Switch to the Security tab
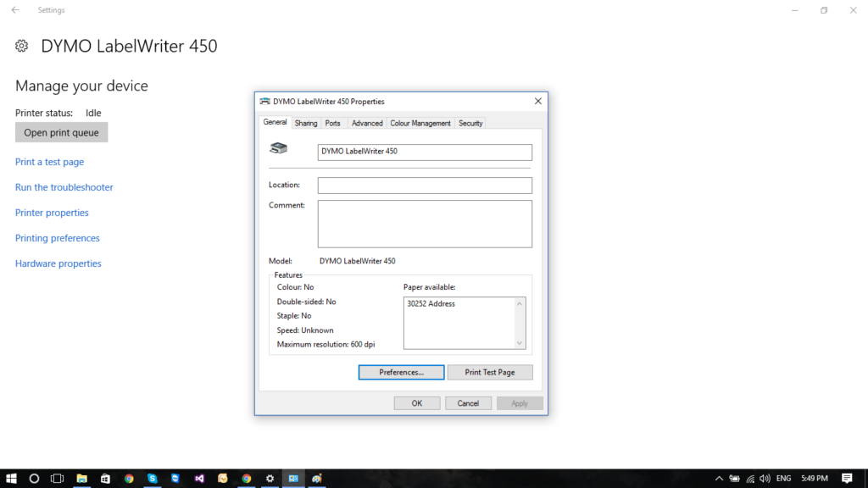 (470, 124)
